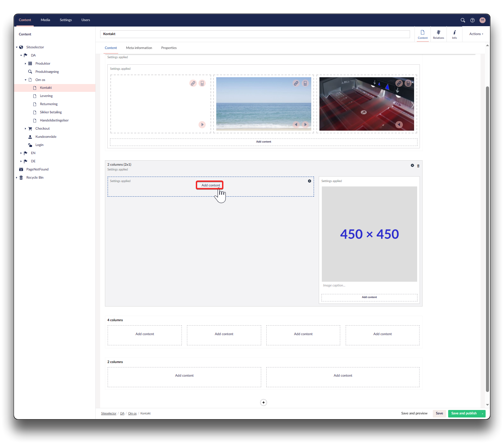Open settings gear of the left column cell

pos(310,181)
